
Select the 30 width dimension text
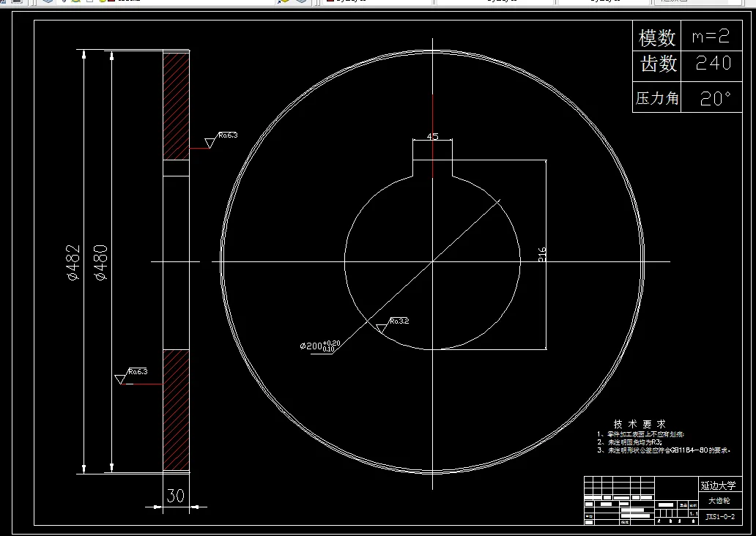pyautogui.click(x=176, y=496)
